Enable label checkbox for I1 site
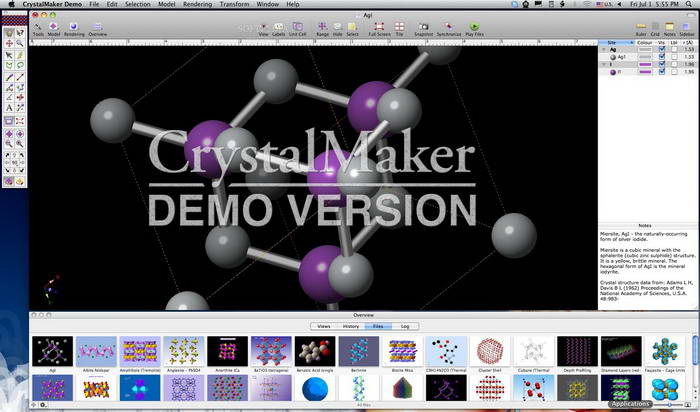700x412 pixels. [x=674, y=71]
